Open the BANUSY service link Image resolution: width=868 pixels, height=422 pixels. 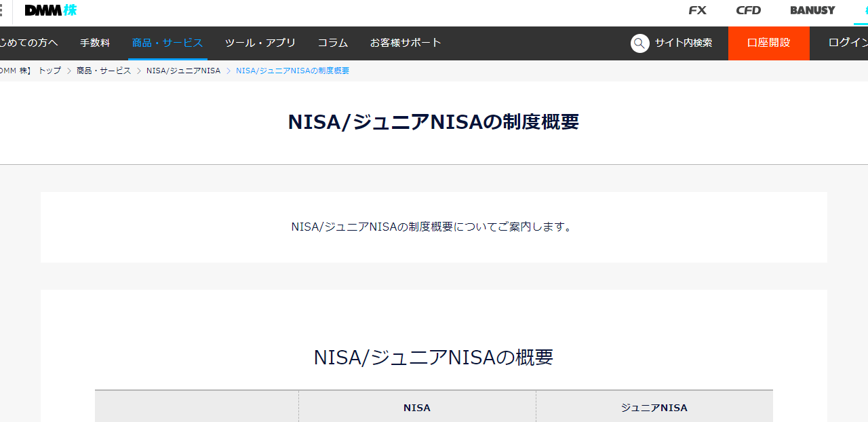(812, 10)
